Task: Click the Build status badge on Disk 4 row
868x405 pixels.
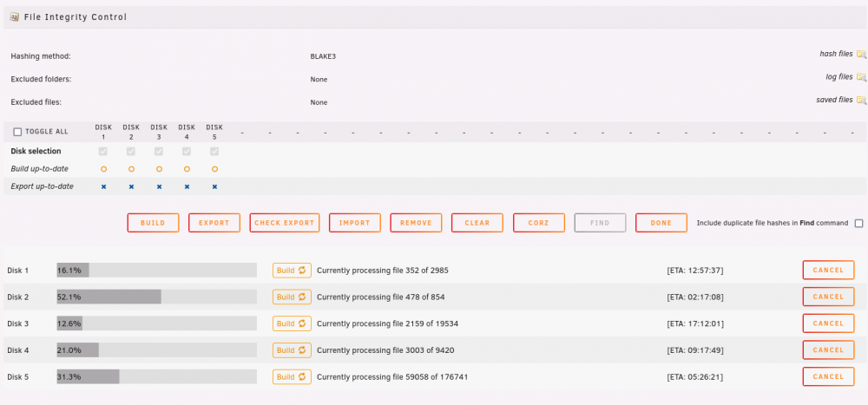Action: click(292, 350)
